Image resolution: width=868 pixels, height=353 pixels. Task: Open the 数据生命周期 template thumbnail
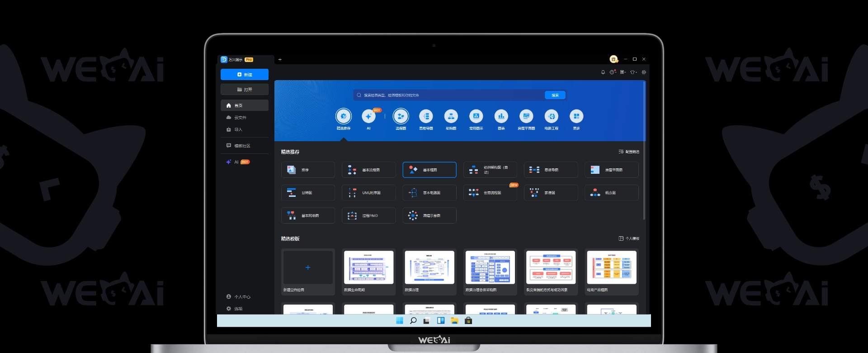368,267
